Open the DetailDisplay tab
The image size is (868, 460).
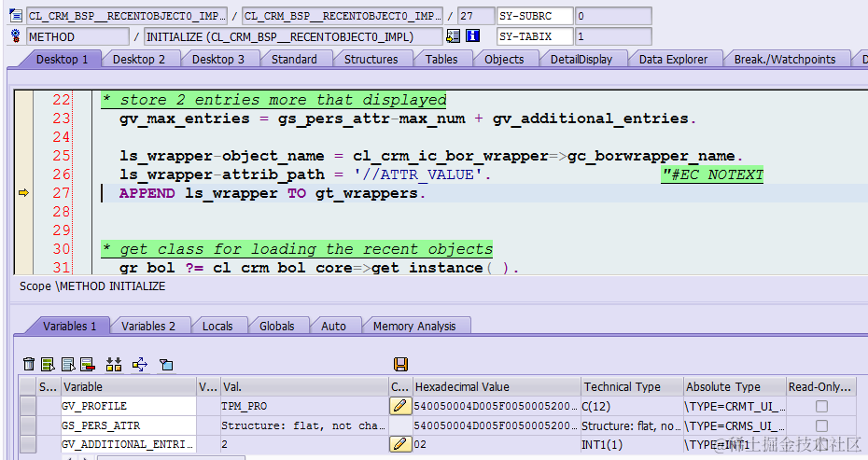[x=581, y=59]
